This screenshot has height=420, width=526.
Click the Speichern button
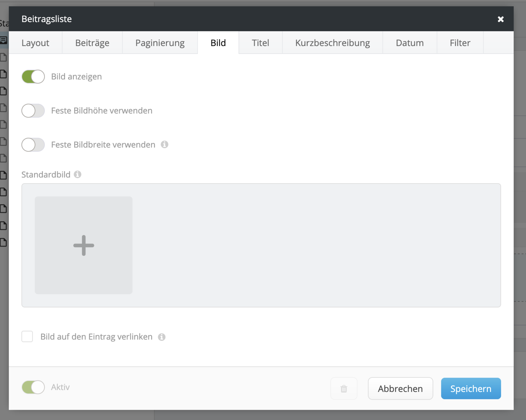[x=471, y=388]
